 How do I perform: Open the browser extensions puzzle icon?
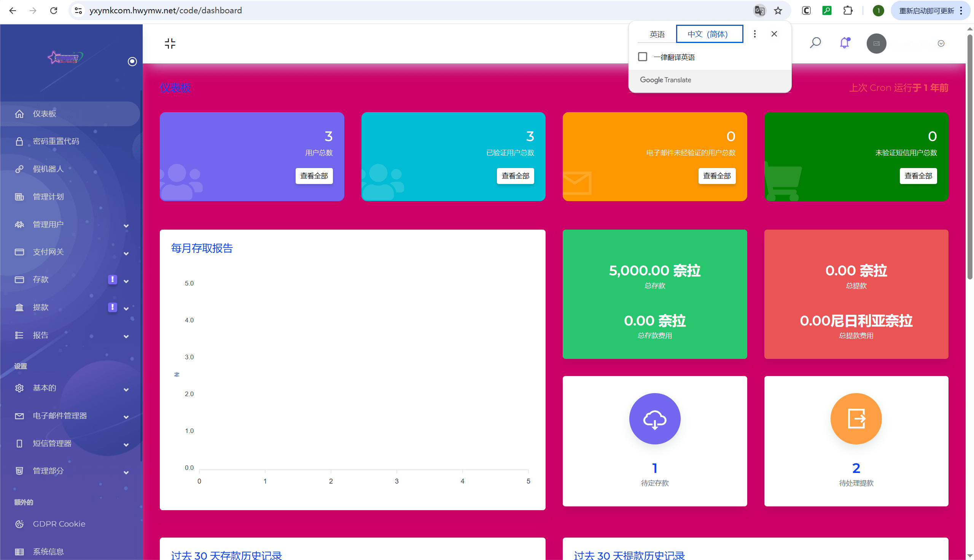(x=847, y=11)
